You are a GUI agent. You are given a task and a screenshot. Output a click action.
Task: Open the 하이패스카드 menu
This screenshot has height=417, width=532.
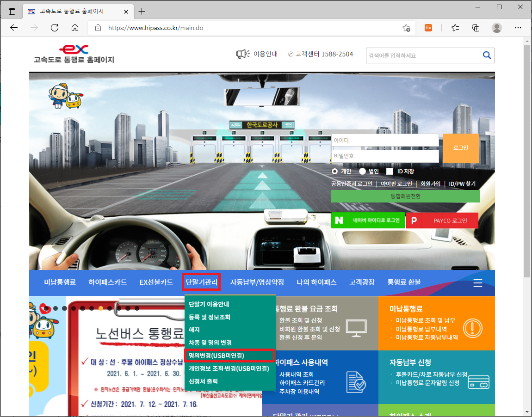107,283
